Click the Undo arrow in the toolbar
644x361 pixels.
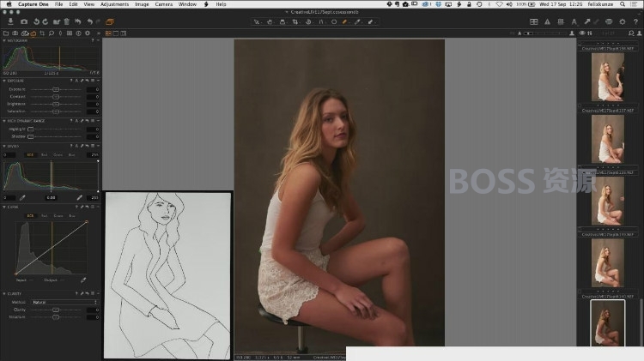click(89, 21)
